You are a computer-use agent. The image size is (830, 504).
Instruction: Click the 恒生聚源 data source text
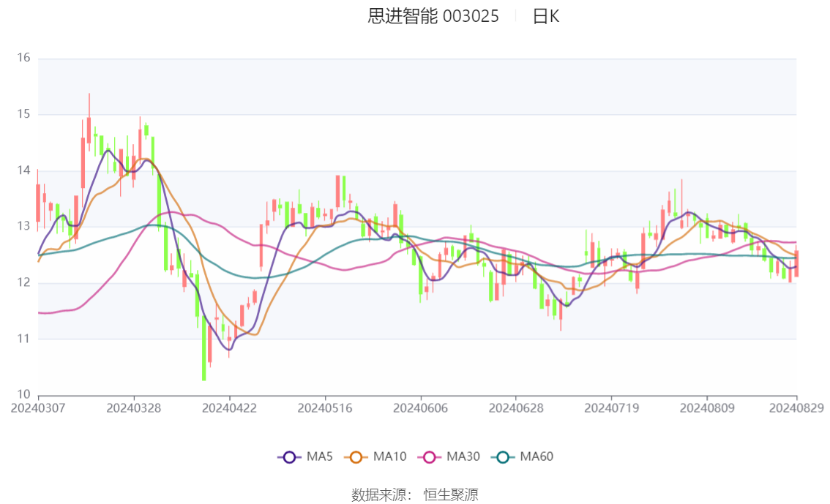[451, 495]
